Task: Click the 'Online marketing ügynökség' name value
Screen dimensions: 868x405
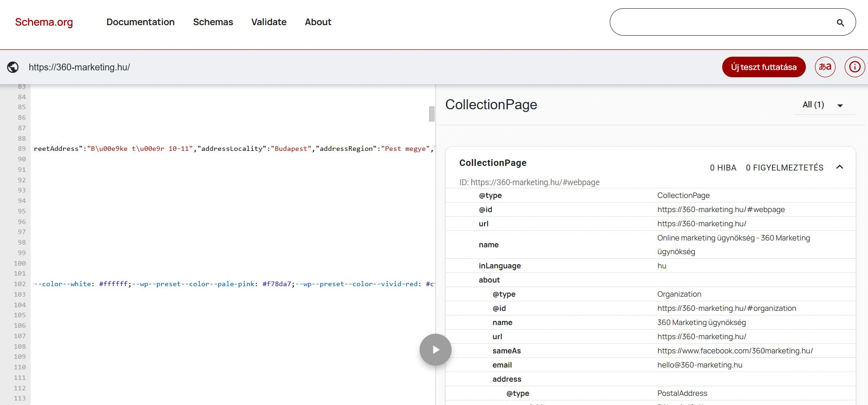Action: click(734, 245)
